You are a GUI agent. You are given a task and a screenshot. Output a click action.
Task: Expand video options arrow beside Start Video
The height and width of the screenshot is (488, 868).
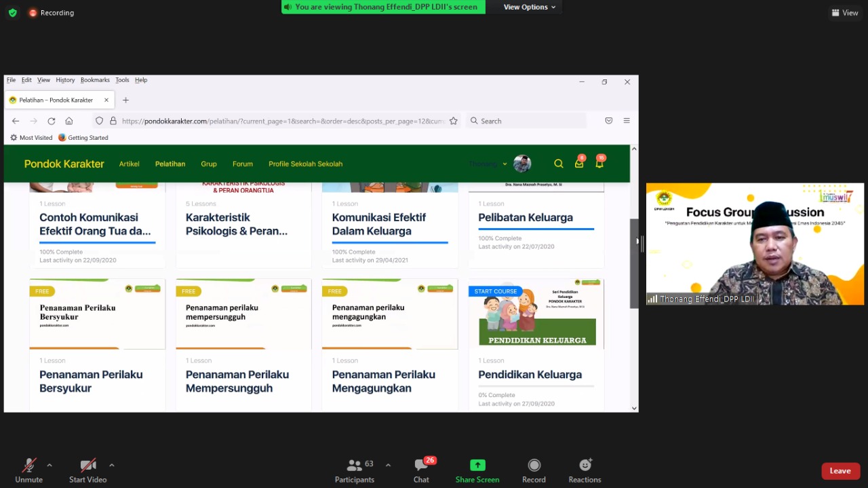tap(112, 466)
